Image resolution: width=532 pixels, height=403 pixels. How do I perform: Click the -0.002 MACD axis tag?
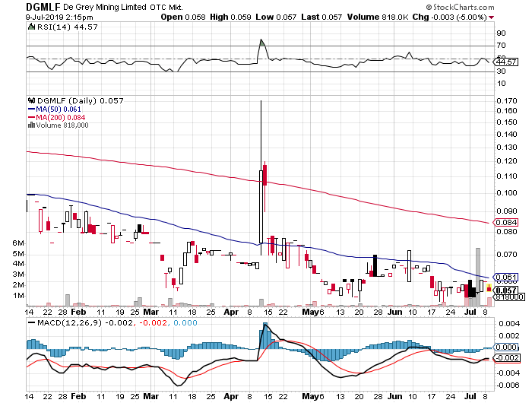pyautogui.click(x=507, y=358)
